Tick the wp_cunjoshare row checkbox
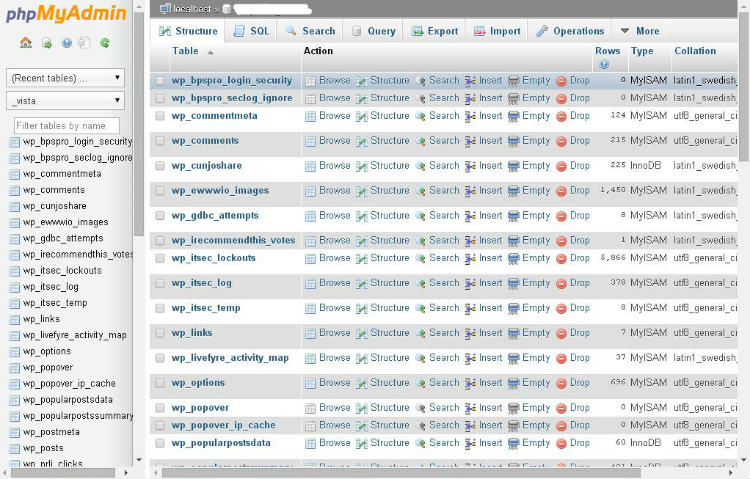This screenshot has height=479, width=750. pos(160,166)
